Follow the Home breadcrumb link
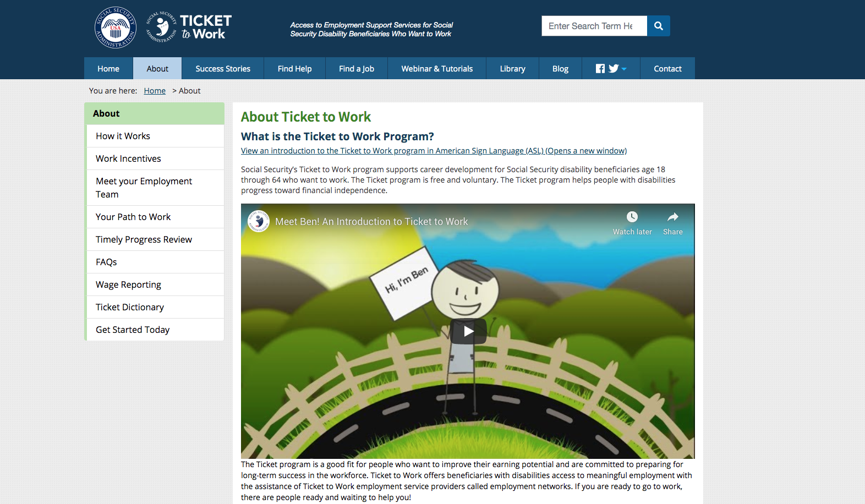The height and width of the screenshot is (504, 865). click(155, 91)
